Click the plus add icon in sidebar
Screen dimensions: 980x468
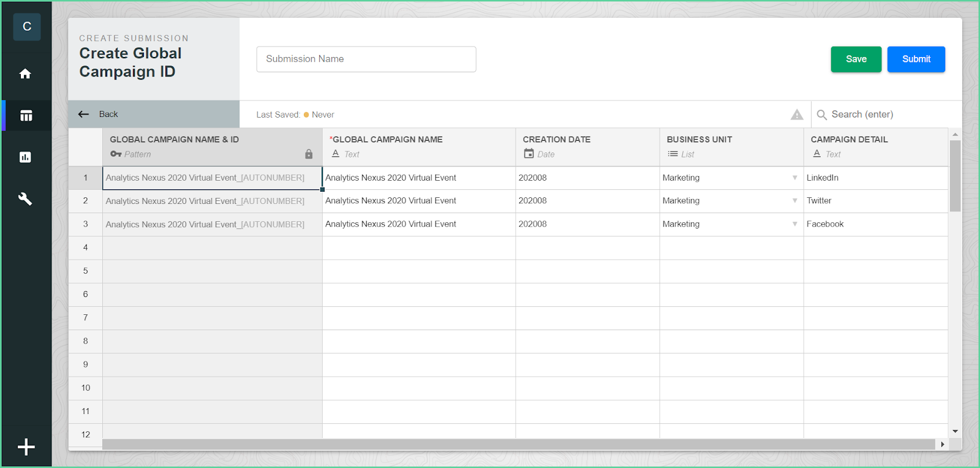[26, 447]
